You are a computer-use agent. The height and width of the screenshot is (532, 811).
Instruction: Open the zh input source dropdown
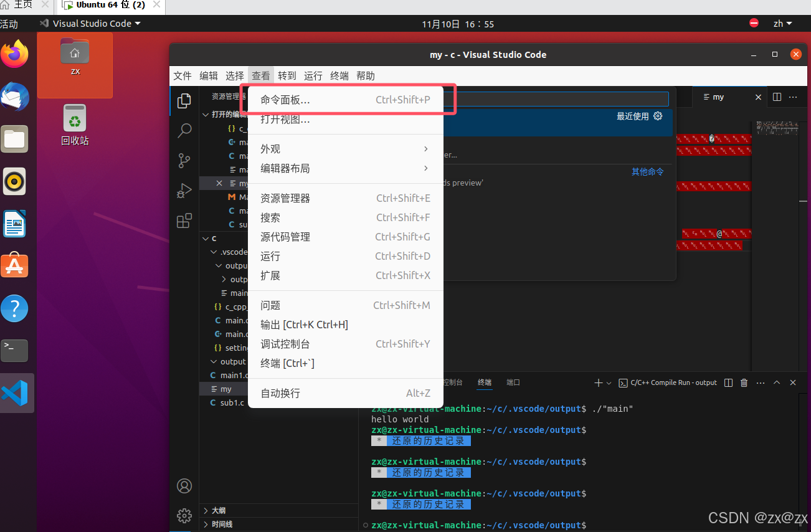click(x=782, y=24)
